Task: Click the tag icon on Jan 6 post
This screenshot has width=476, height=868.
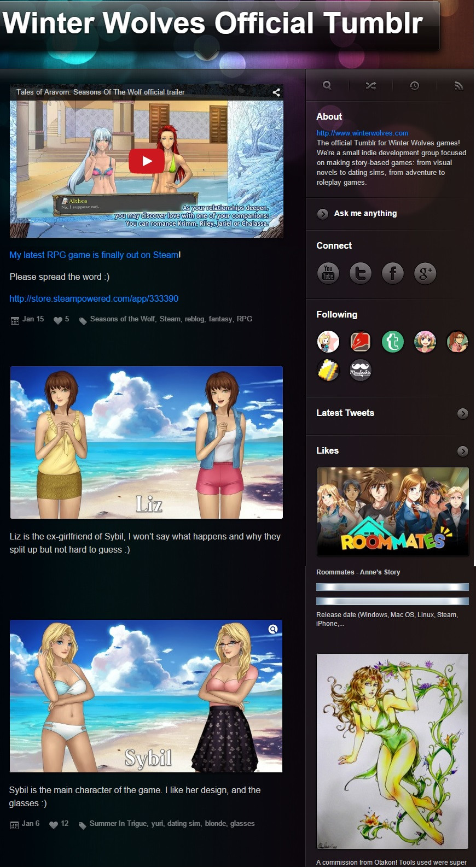Action: pyautogui.click(x=82, y=825)
